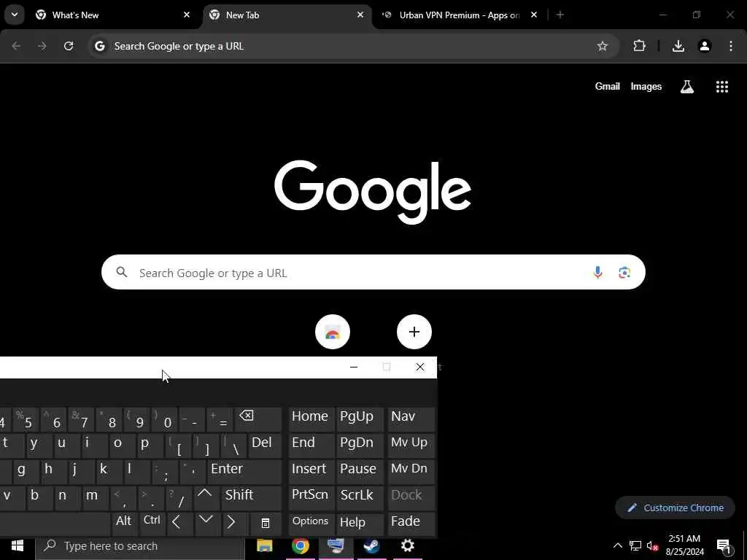
Task: Tap the left arrow key on On-Screen Keyboard
Action: (179, 524)
